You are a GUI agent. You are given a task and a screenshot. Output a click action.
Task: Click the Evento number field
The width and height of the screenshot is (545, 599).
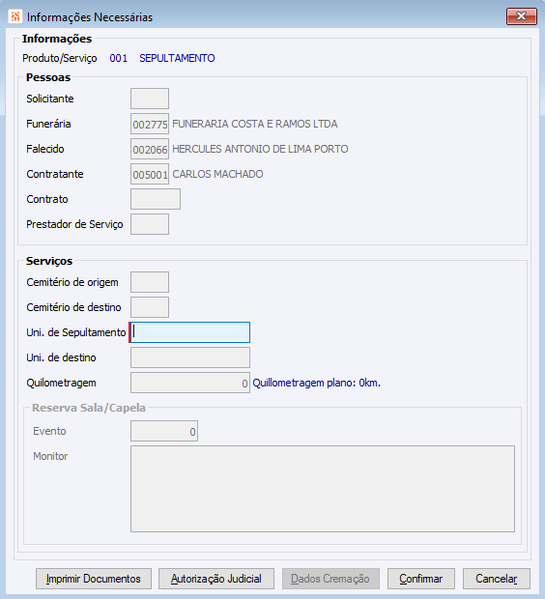(164, 431)
